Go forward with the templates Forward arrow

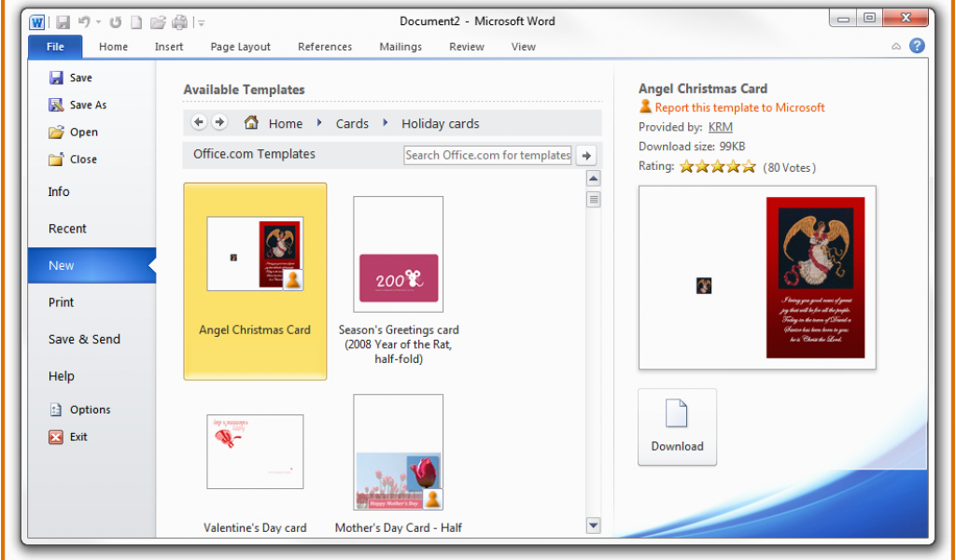click(x=219, y=122)
